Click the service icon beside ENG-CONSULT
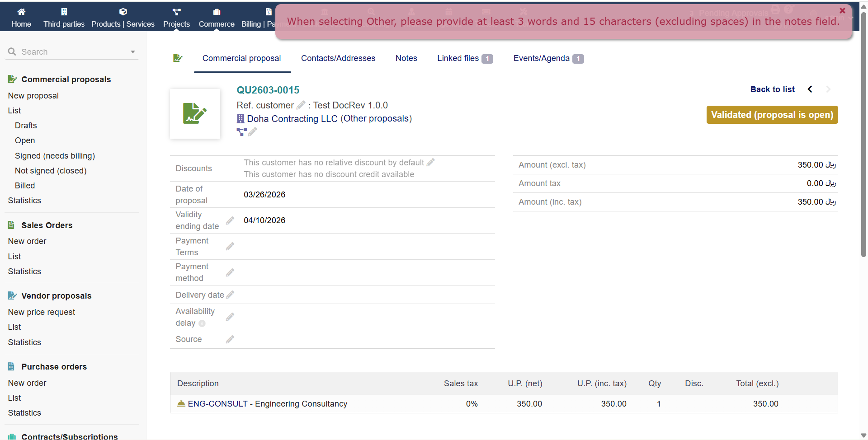Viewport: 868px width, 440px height. coord(181,403)
